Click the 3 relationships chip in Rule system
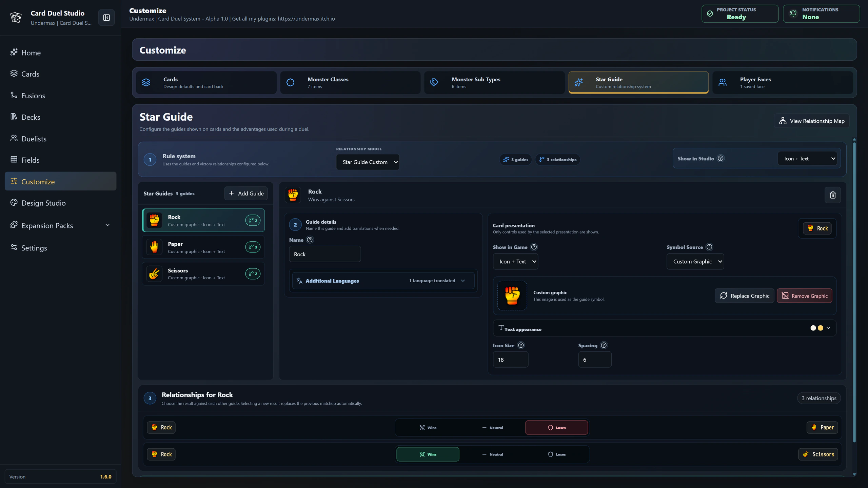This screenshot has height=488, width=868. 558,160
